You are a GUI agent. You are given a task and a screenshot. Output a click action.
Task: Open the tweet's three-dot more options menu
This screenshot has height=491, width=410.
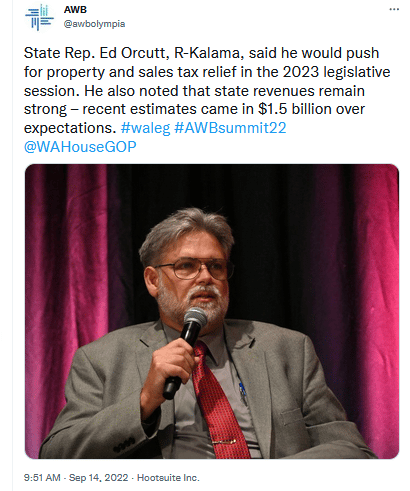[x=394, y=9]
